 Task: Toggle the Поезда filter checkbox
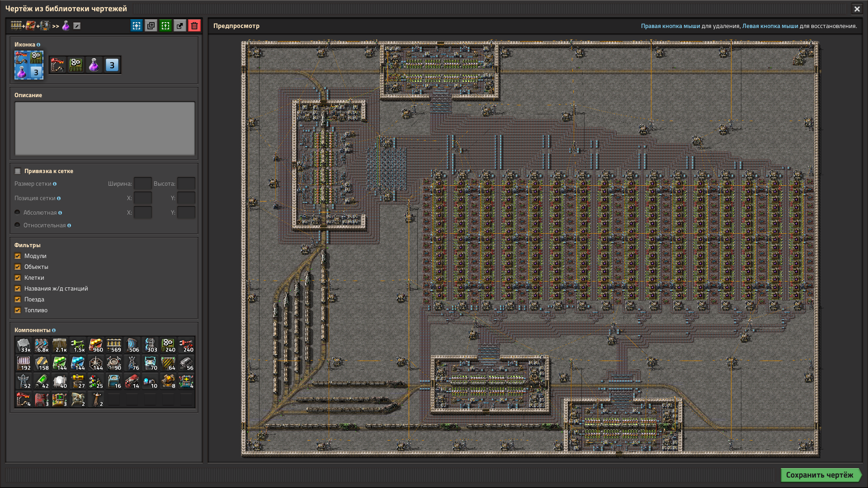(18, 300)
